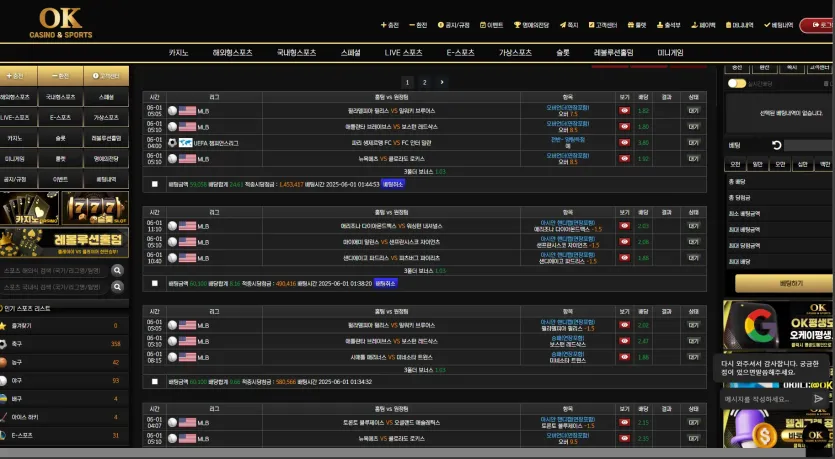835x459 pixels.
Task: Open the 스페셜 main menu item
Action: pos(350,53)
